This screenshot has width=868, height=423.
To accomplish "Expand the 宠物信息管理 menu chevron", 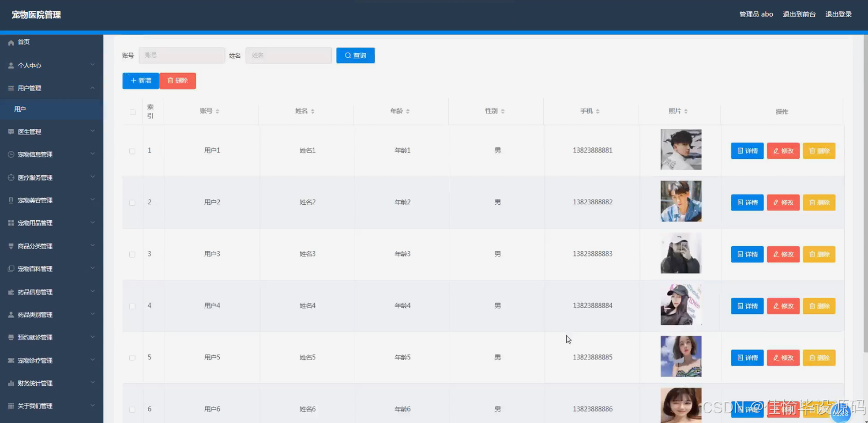I will tap(93, 154).
